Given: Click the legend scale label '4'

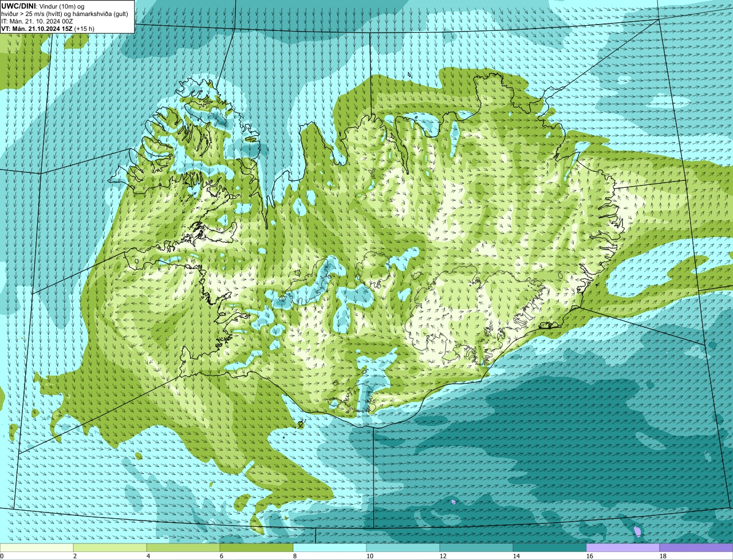Looking at the screenshot, I should point(148,556).
